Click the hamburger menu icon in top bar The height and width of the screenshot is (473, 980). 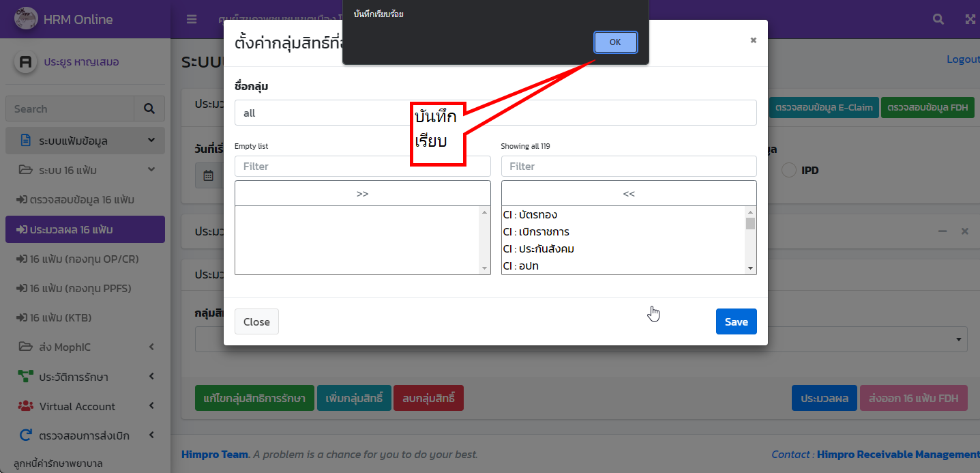point(192,19)
